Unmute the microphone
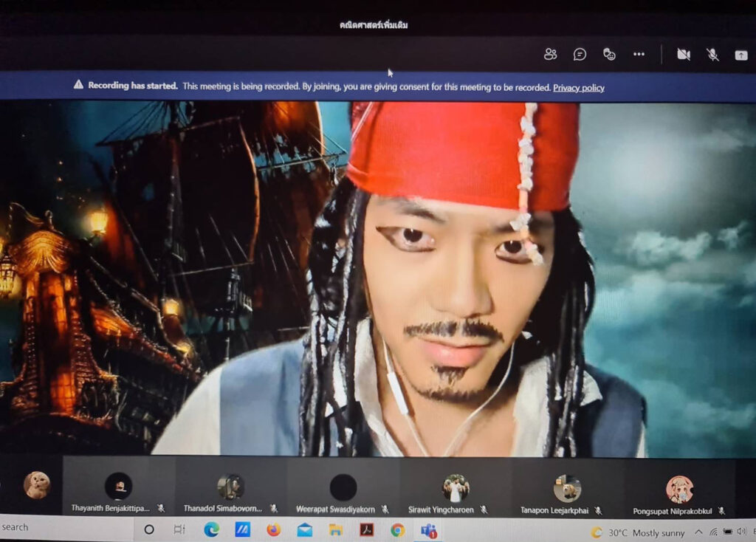This screenshot has height=542, width=756. coord(712,55)
